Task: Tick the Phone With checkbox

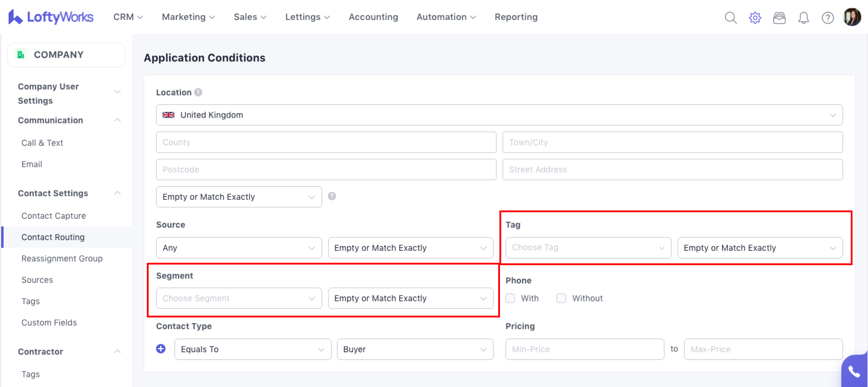Action: pos(510,298)
